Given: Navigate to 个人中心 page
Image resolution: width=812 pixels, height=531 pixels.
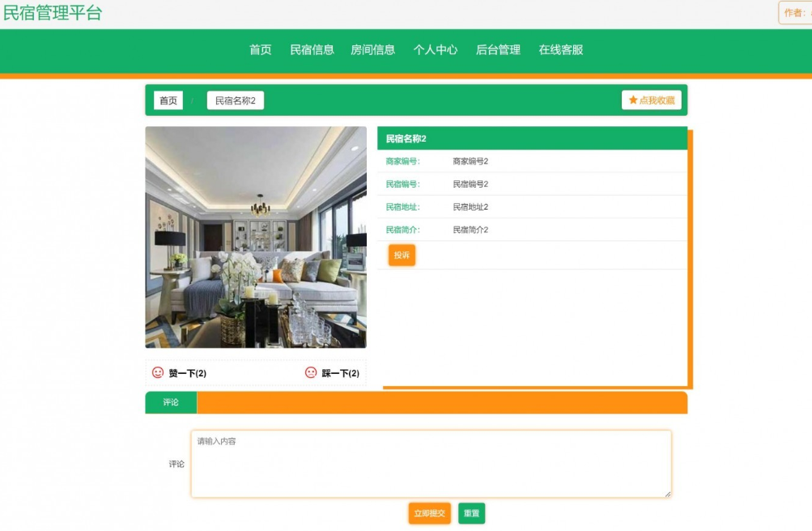Looking at the screenshot, I should pyautogui.click(x=436, y=49).
